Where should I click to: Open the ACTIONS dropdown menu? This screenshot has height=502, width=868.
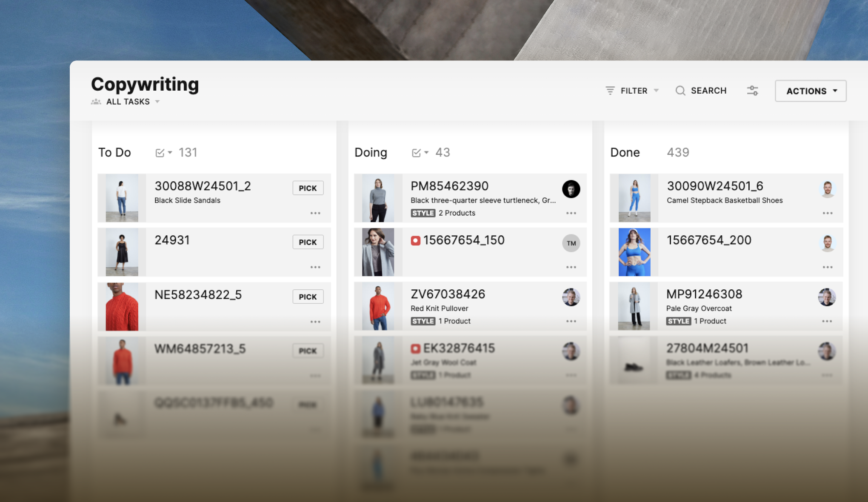(x=811, y=91)
